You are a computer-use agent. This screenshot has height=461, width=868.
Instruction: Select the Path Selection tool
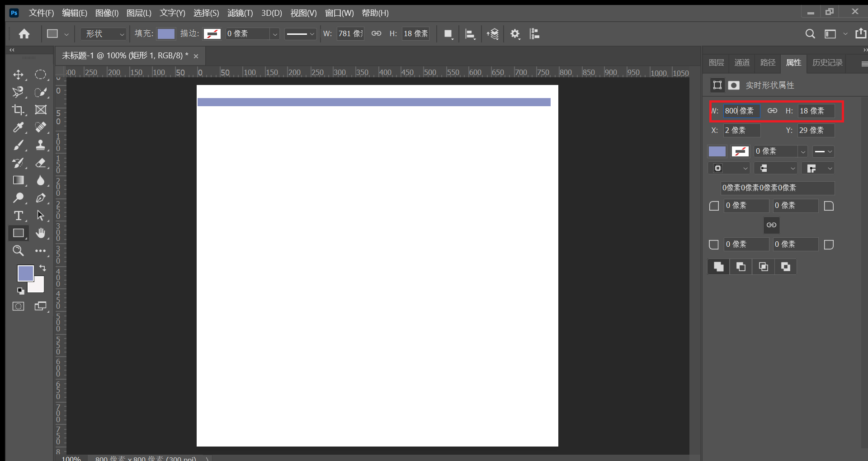point(41,216)
